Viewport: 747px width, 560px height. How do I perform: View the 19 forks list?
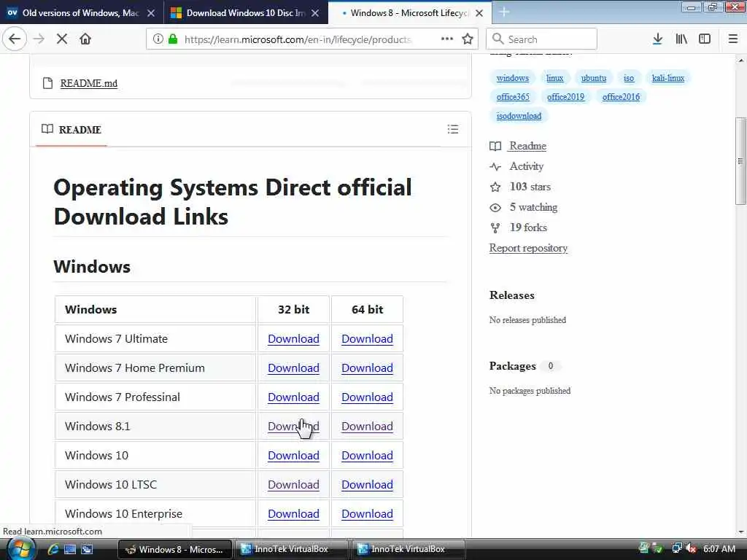pos(519,227)
